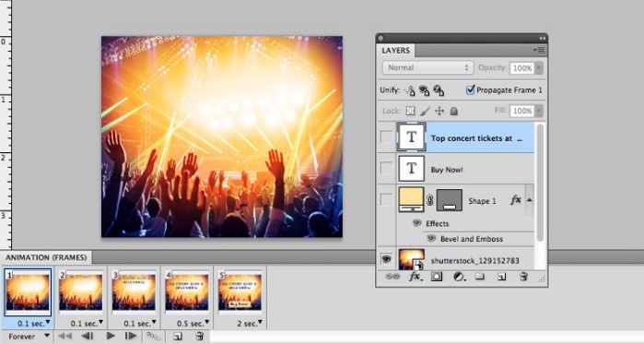Click Shape 1 layer fx icon
This screenshot has height=344, width=644.
(515, 200)
